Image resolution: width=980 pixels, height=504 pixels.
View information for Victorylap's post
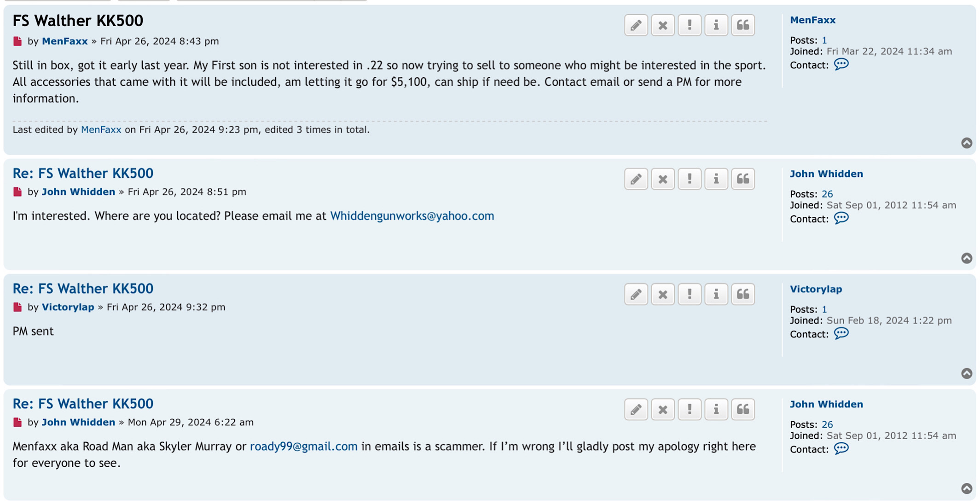[716, 294]
